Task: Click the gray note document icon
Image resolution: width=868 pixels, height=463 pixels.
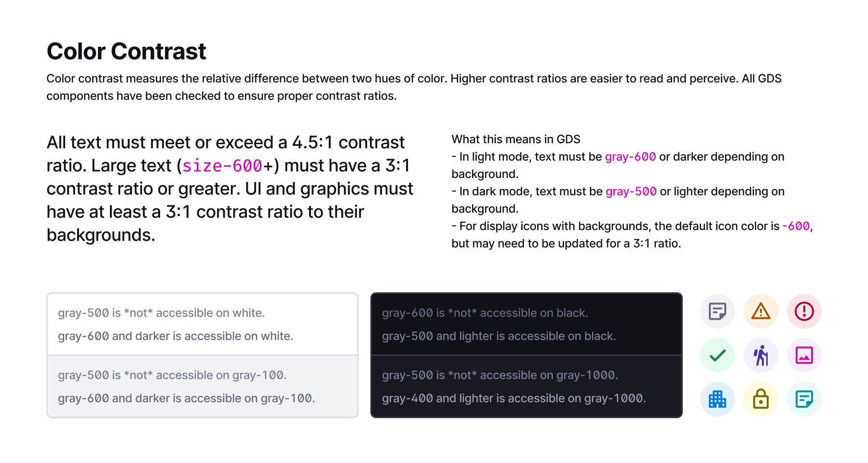Action: click(718, 312)
